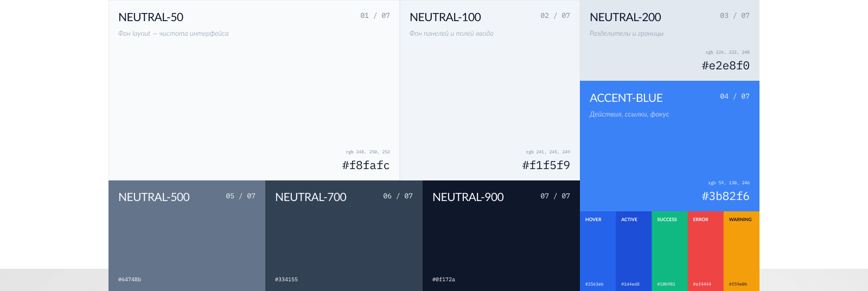
Task: Pick the ACTIVE dark blue swatch
Action: (634, 251)
